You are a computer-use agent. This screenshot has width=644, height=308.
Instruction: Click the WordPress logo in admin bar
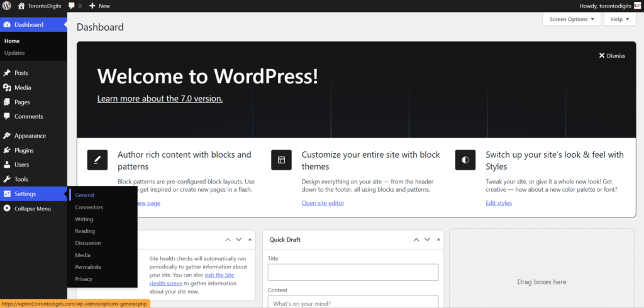pos(7,6)
